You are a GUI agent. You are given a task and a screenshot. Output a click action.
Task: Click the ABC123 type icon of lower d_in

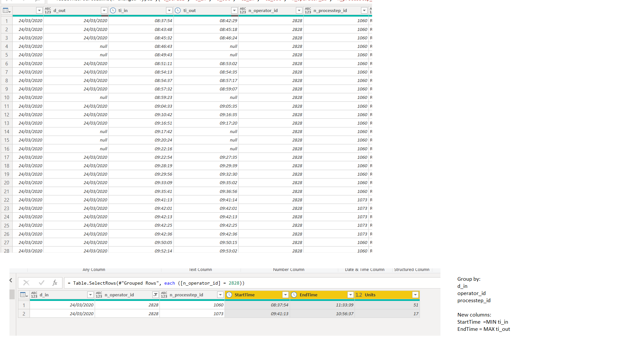34,295
